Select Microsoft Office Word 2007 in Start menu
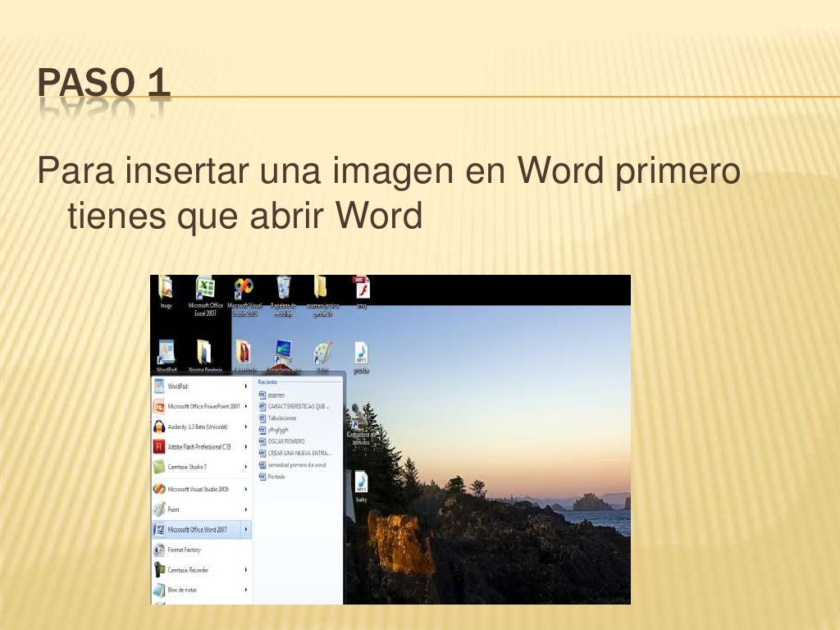The height and width of the screenshot is (630, 840). pyautogui.click(x=201, y=530)
